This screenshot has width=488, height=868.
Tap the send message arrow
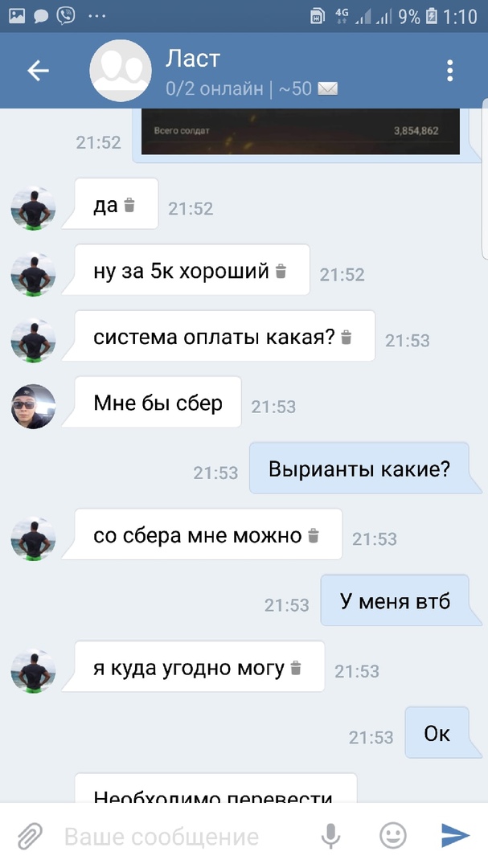455,835
